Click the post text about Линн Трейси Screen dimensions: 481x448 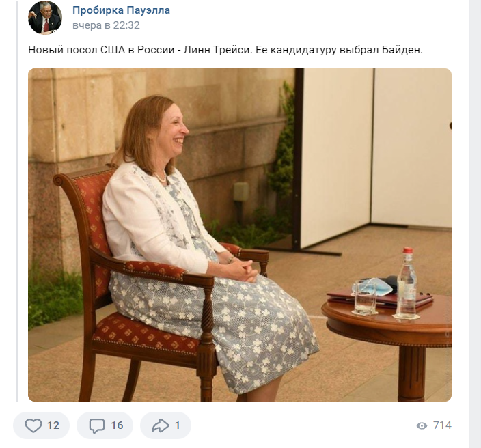point(225,50)
